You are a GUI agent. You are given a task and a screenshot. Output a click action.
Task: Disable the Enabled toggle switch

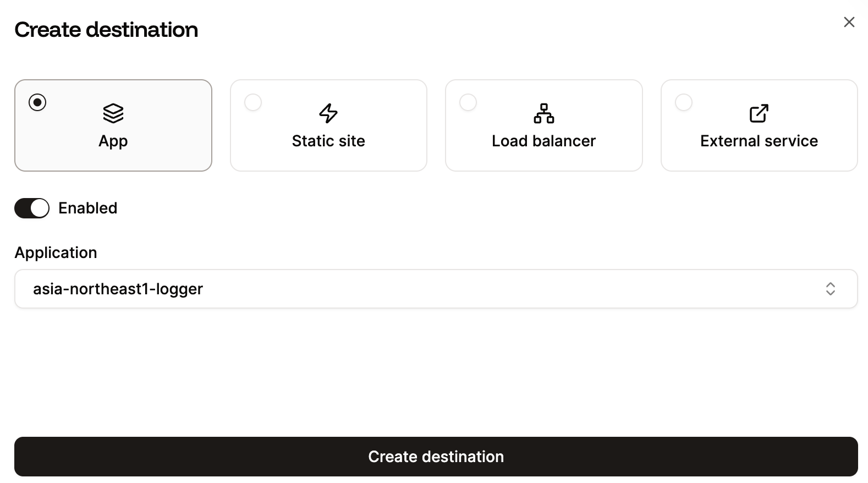31,208
